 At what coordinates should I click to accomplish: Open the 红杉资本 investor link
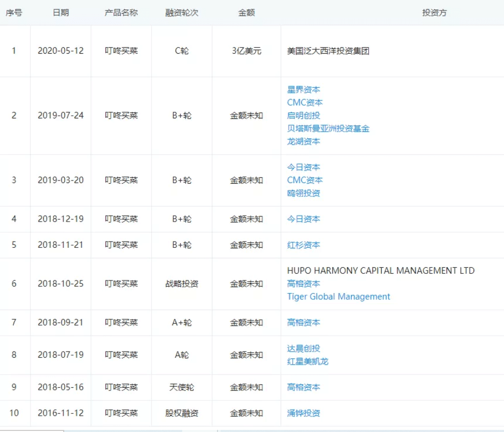303,245
